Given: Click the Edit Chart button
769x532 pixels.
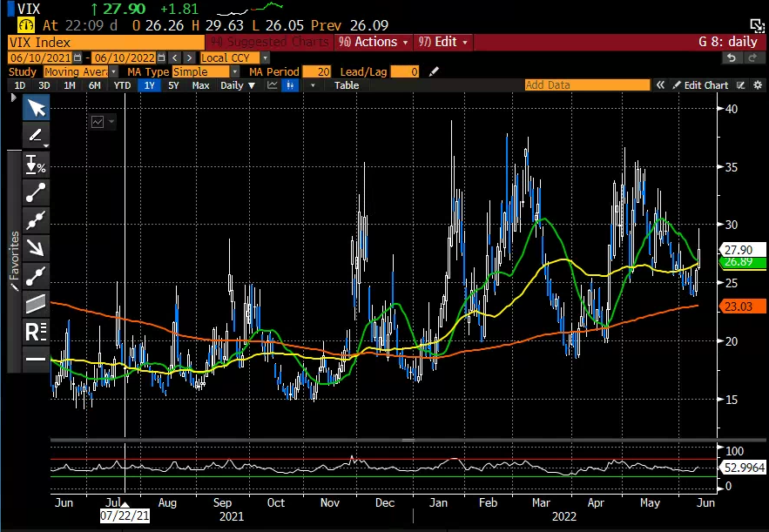Looking at the screenshot, I should click(x=700, y=85).
